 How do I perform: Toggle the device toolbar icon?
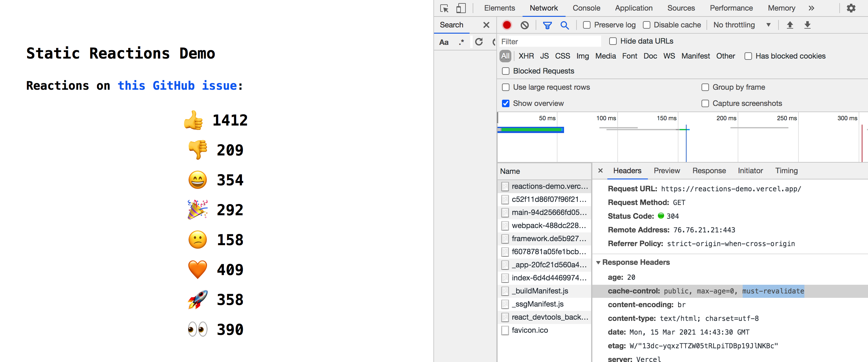click(461, 8)
